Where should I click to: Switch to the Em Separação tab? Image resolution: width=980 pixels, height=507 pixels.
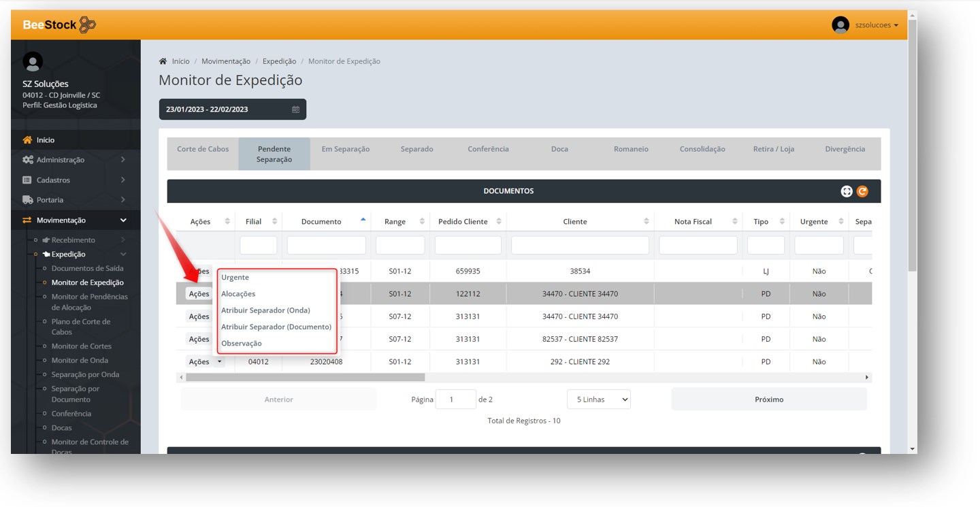pyautogui.click(x=346, y=149)
